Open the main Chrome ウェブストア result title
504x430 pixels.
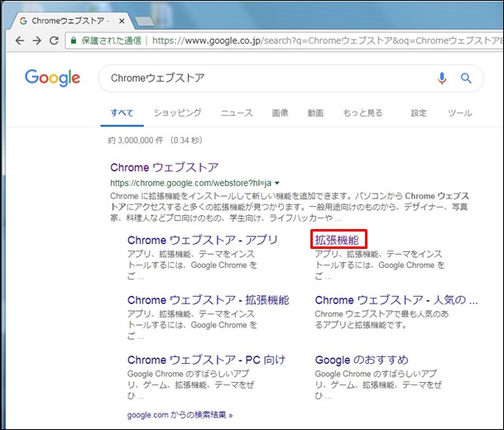[164, 167]
